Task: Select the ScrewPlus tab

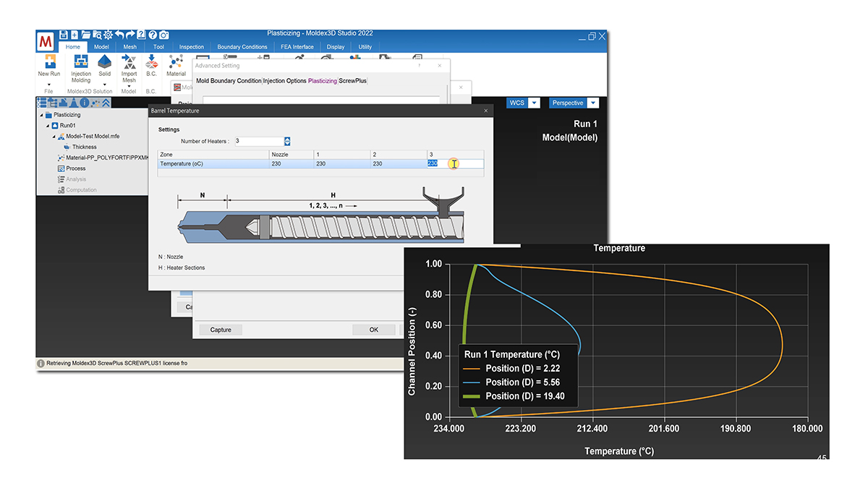Action: 352,81
